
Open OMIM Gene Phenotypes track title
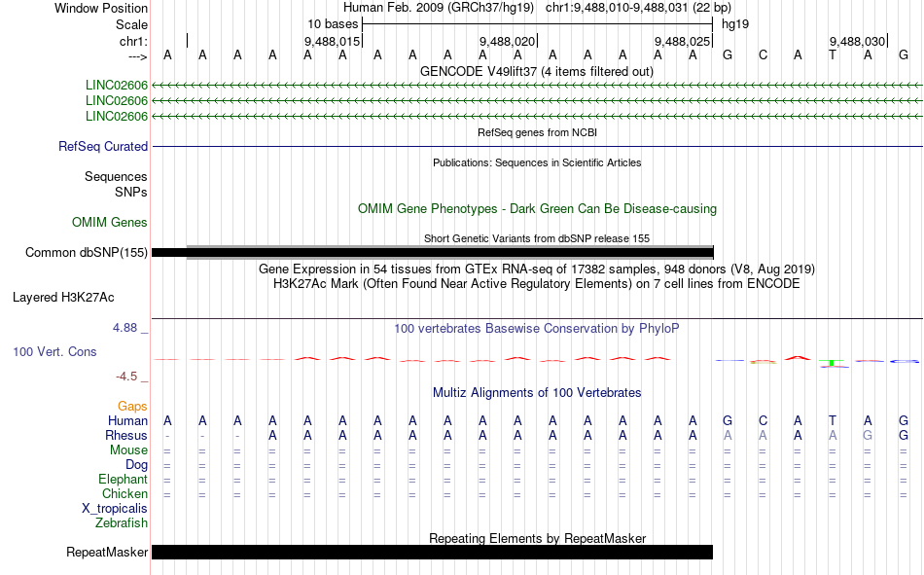(537, 209)
